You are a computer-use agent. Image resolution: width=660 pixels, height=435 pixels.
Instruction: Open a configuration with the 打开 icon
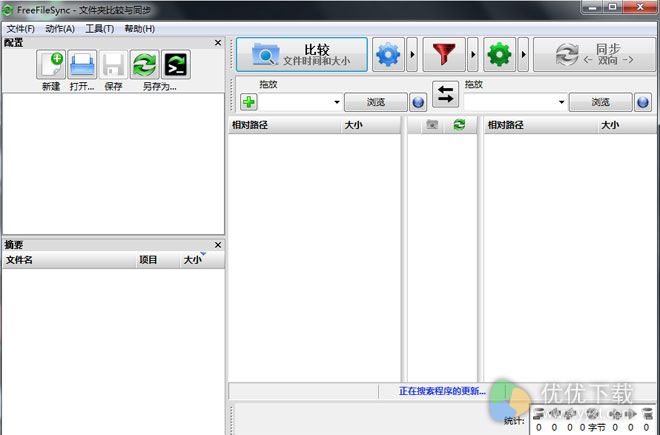point(82,64)
